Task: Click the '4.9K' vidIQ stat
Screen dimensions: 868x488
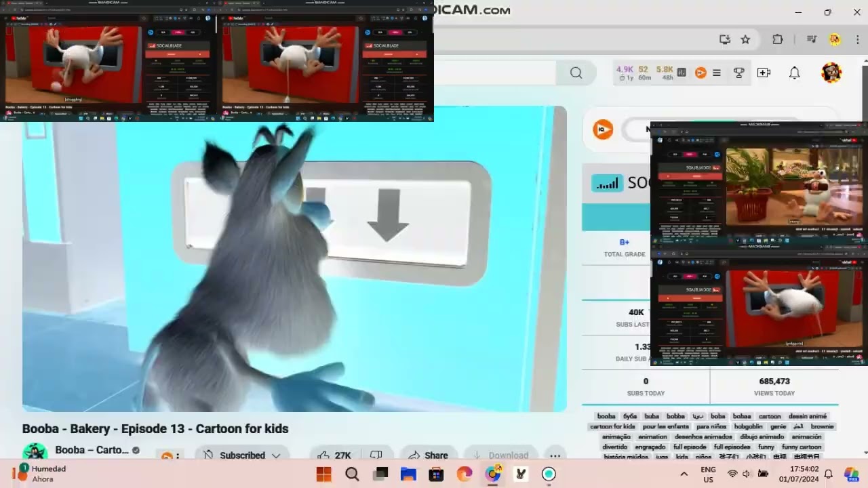Action: [625, 69]
